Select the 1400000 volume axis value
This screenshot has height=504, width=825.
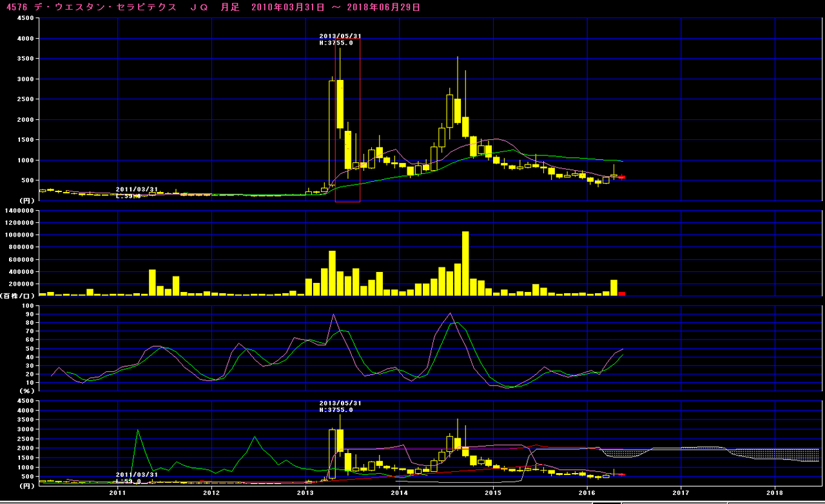tap(20, 210)
